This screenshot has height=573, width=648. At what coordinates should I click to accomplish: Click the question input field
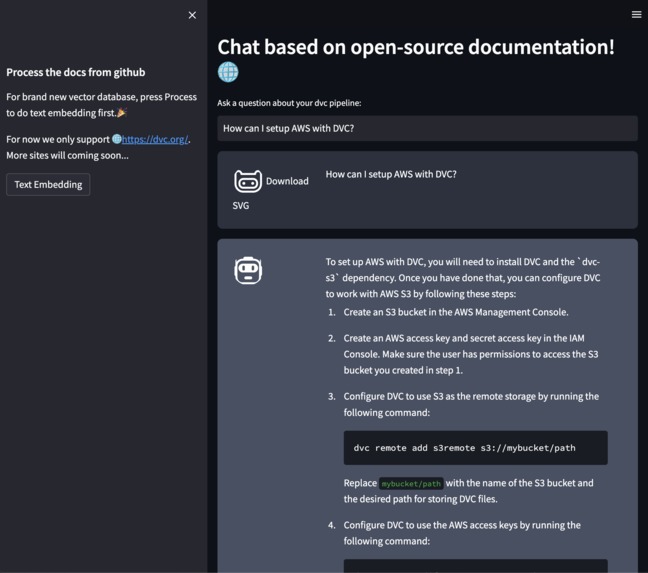point(427,128)
